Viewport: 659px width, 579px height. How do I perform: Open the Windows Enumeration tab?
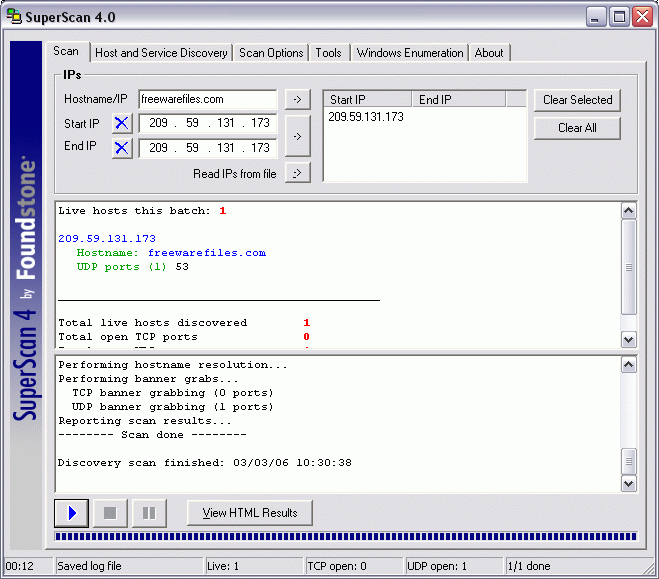[x=410, y=53]
